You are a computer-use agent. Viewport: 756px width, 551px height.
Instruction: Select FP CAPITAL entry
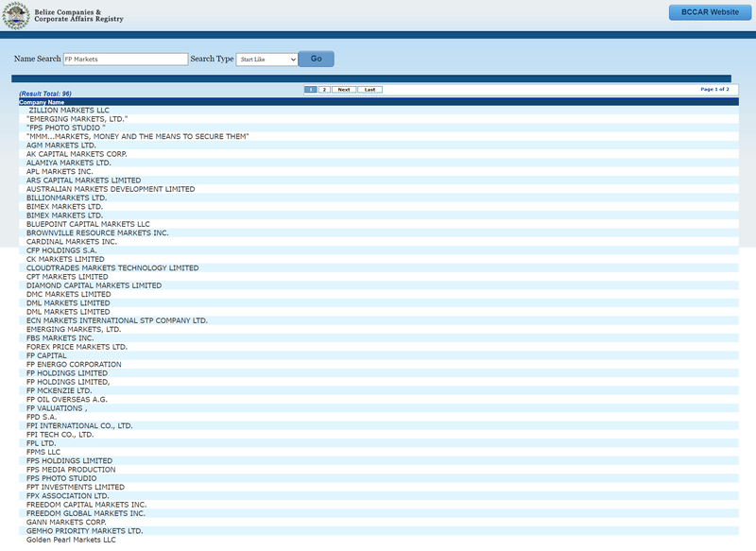tap(46, 355)
